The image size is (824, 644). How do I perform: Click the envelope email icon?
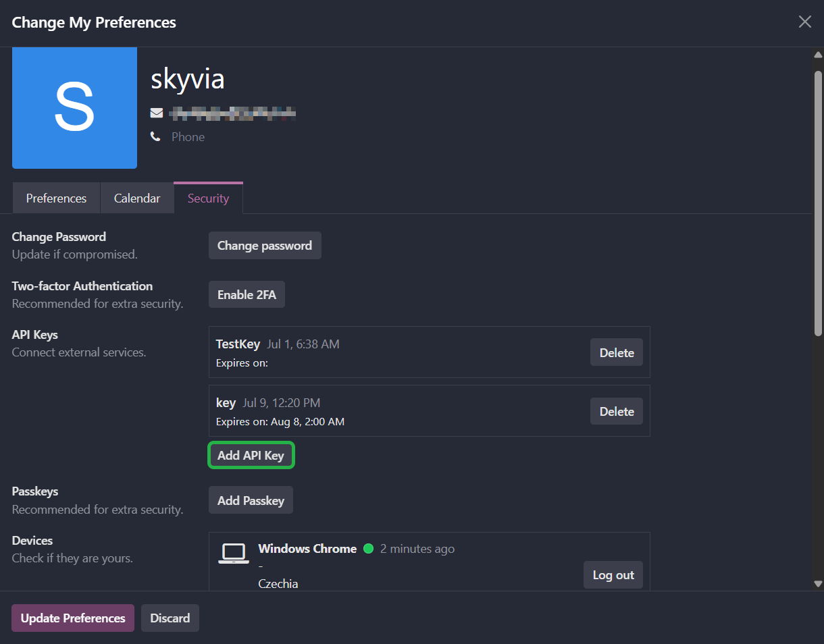156,113
